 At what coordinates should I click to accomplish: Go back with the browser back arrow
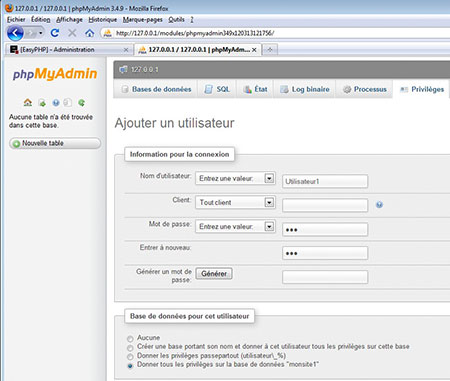tap(15, 33)
